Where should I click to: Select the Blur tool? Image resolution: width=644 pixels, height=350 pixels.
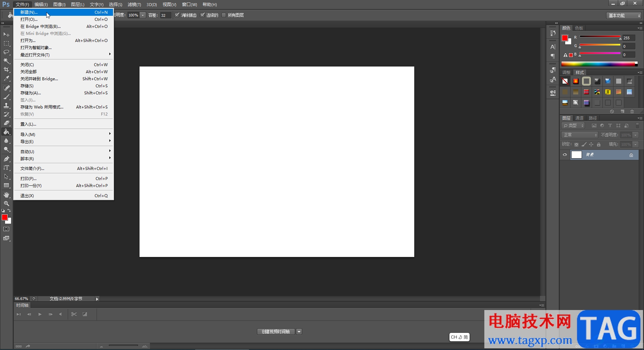(x=6, y=140)
